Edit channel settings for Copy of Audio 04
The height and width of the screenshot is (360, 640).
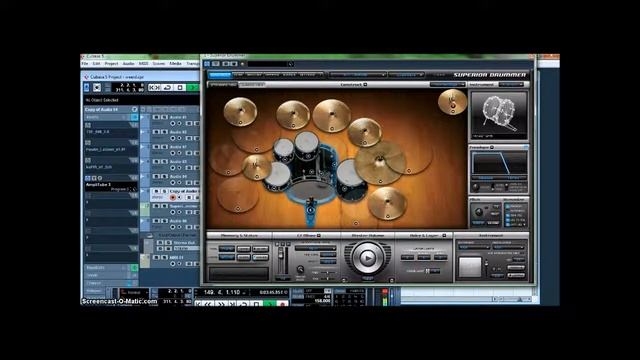click(x=134, y=109)
